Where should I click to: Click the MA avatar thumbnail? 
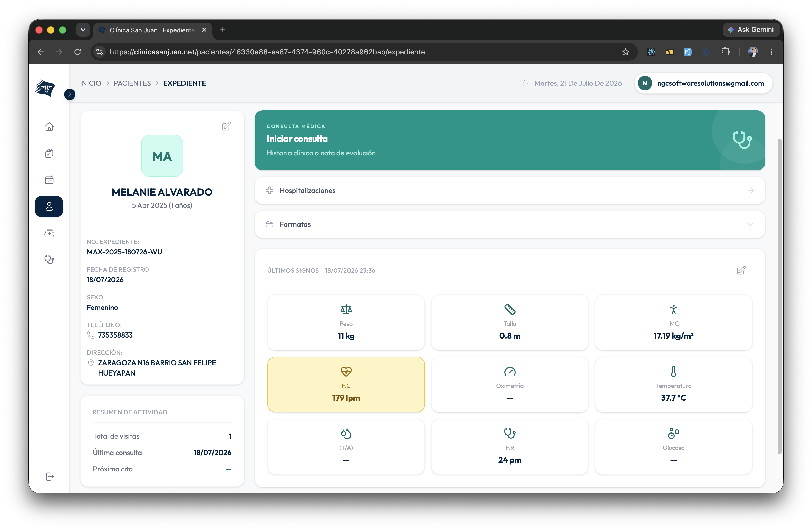click(x=162, y=156)
